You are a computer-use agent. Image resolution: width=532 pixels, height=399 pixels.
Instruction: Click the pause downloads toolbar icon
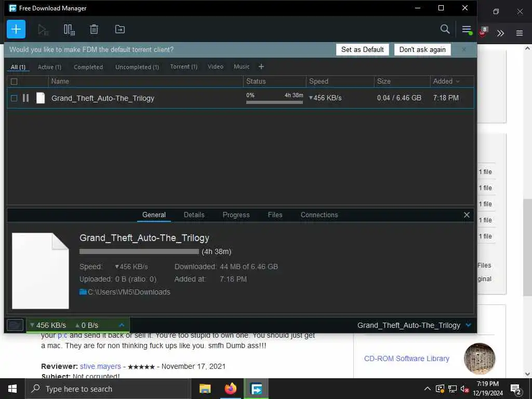69,30
